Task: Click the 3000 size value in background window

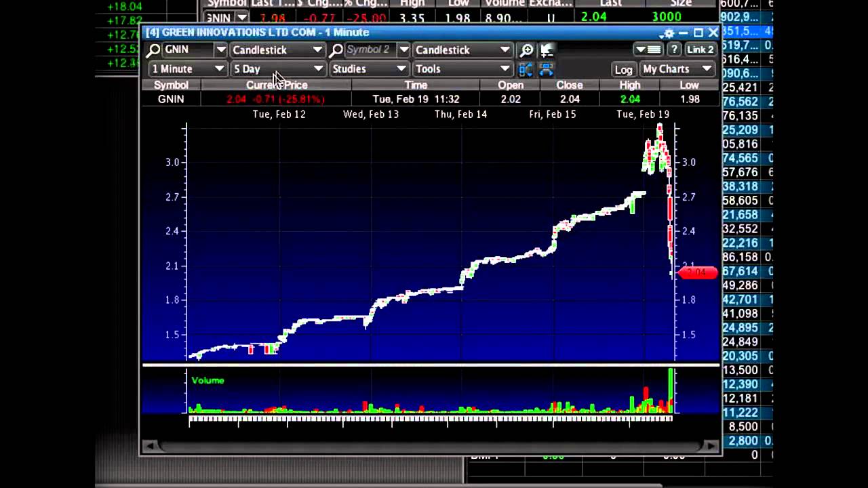Action: [x=666, y=16]
